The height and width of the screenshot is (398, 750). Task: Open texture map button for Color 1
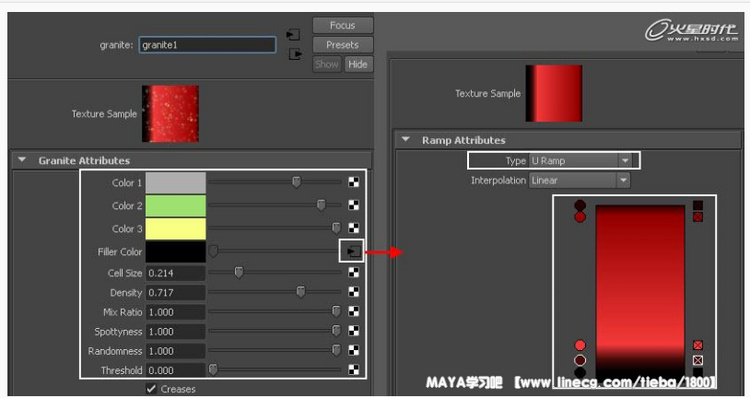[x=353, y=182]
